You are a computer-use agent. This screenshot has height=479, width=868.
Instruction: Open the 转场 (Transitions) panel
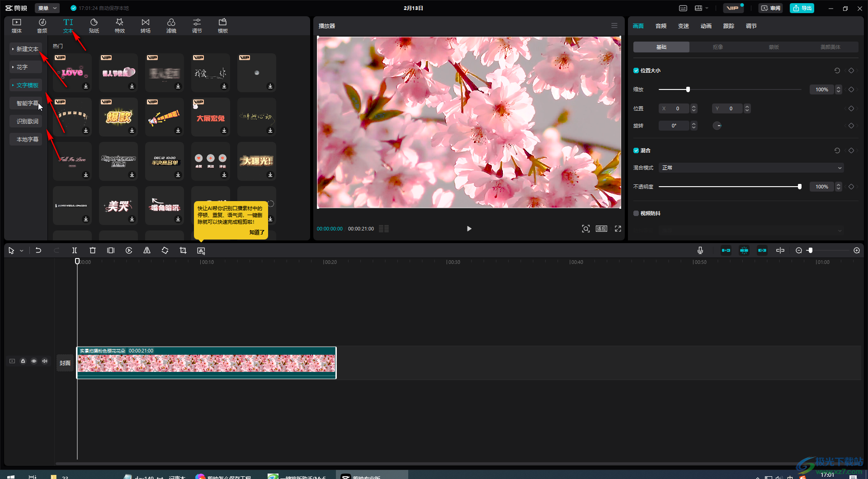[x=146, y=26]
